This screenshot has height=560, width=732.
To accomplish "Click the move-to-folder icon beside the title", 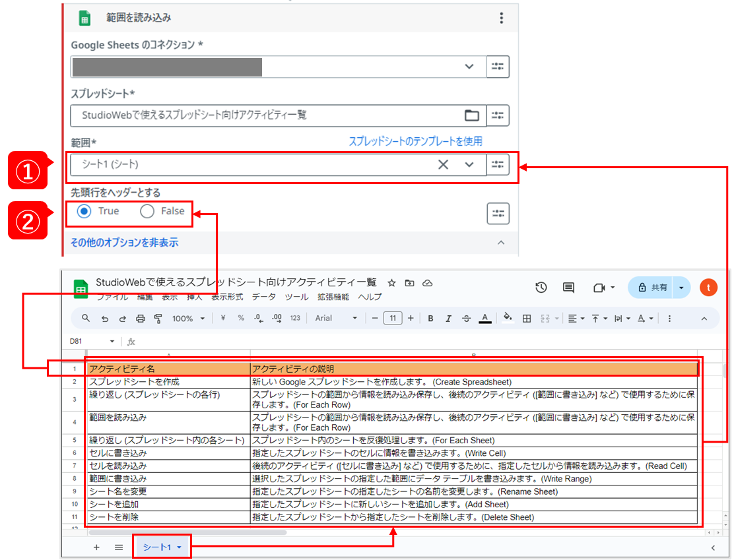I will point(409,283).
